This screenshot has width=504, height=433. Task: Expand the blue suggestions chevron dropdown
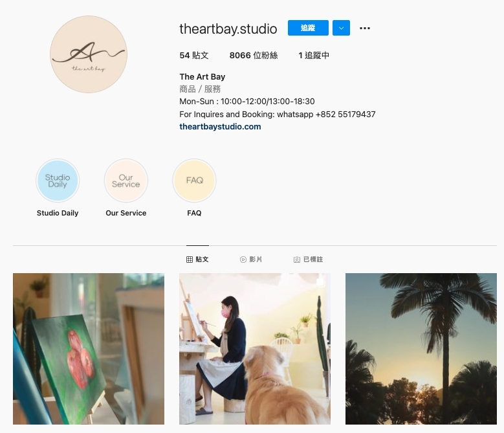coord(341,28)
